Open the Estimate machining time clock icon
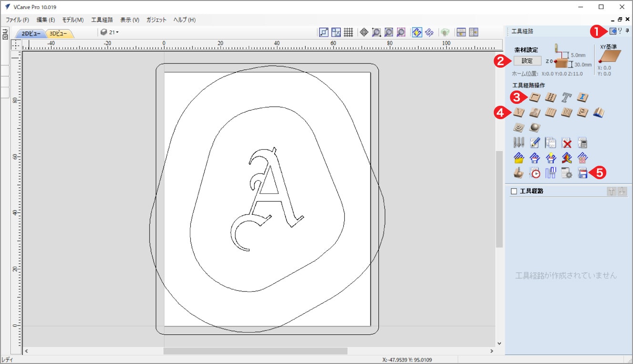 coord(535,173)
